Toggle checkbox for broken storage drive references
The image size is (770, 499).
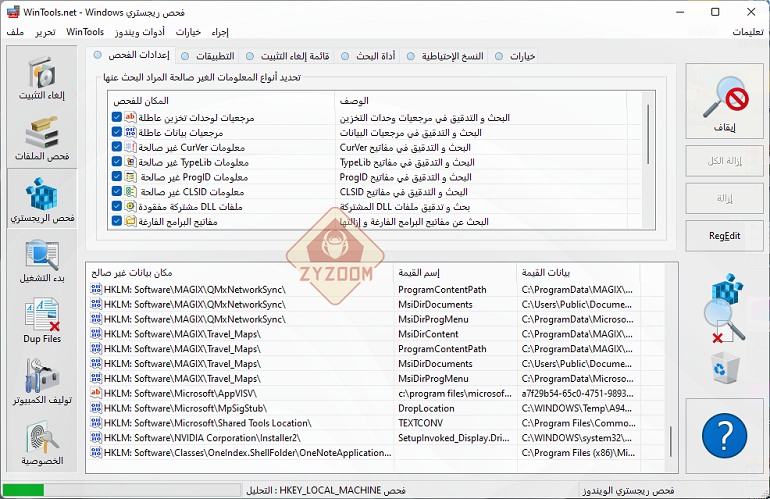(x=116, y=117)
